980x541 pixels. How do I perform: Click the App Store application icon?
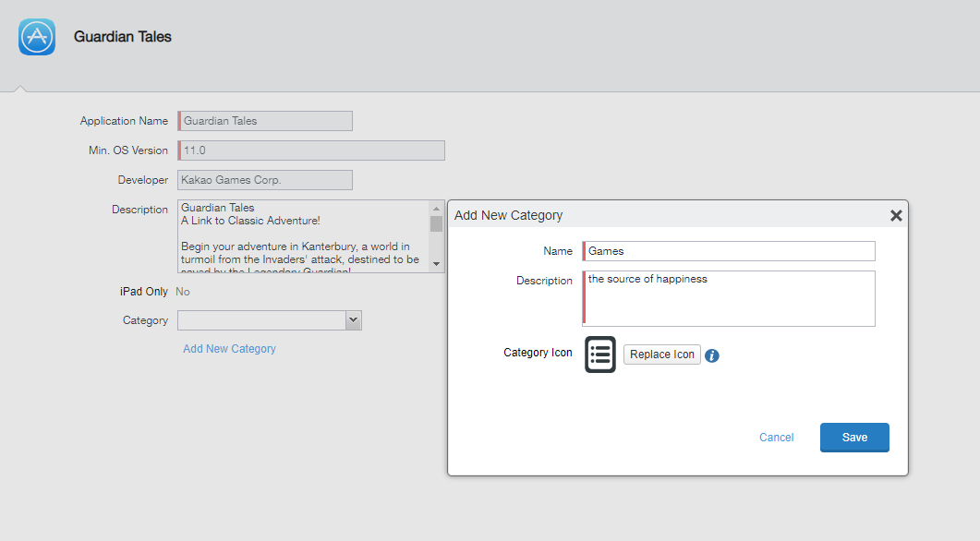(x=37, y=37)
